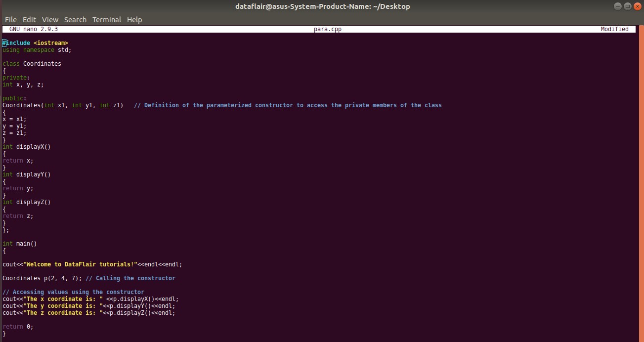Open the Search menu

[x=75, y=19]
